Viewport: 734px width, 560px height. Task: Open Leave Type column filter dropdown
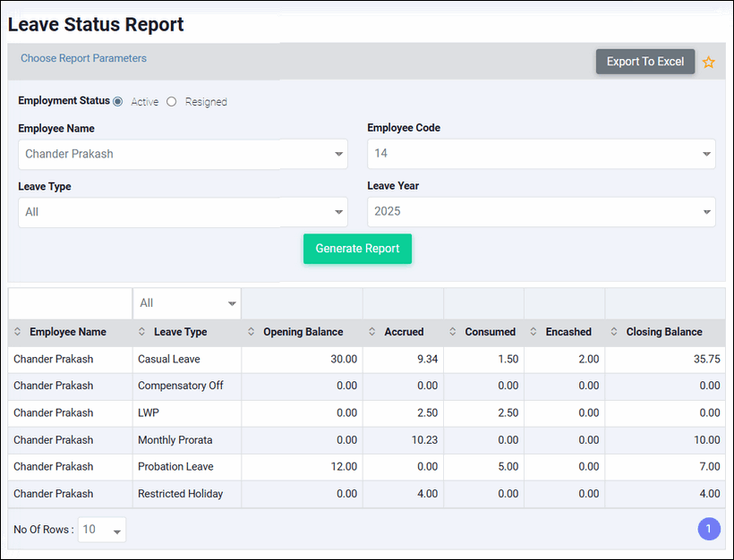coord(186,303)
